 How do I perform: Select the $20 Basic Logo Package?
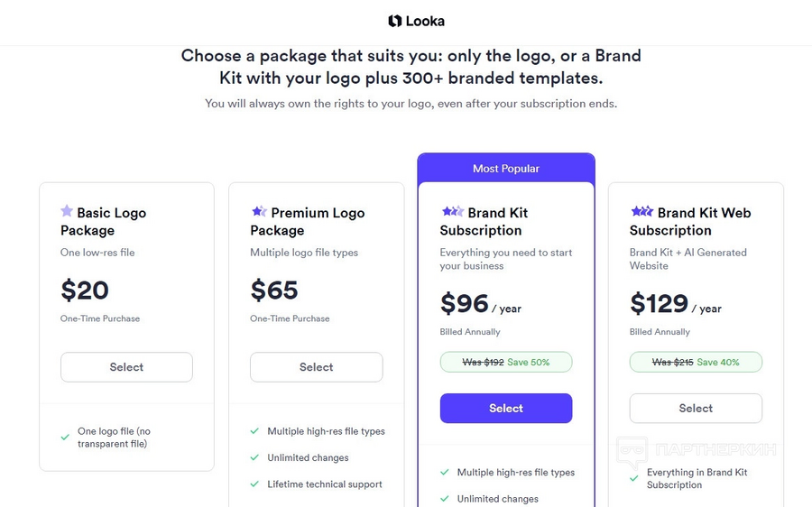click(126, 367)
